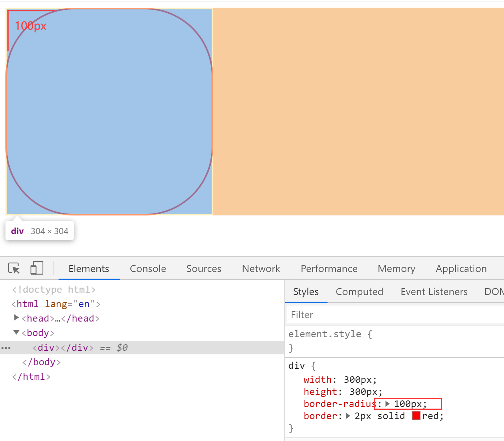Select the closing html tag
Screen dimensions: 504x441
(31, 377)
